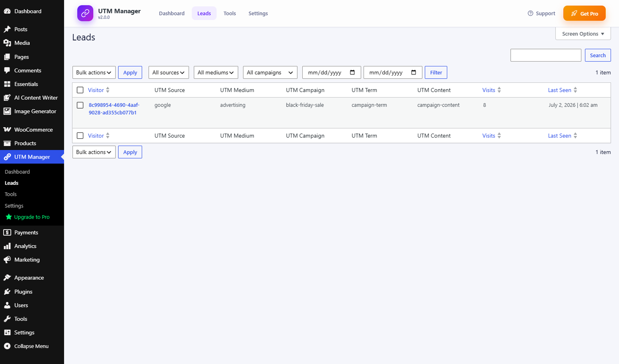The image size is (619, 364).
Task: Open Payments via its dollar icon
Action: 7,233
